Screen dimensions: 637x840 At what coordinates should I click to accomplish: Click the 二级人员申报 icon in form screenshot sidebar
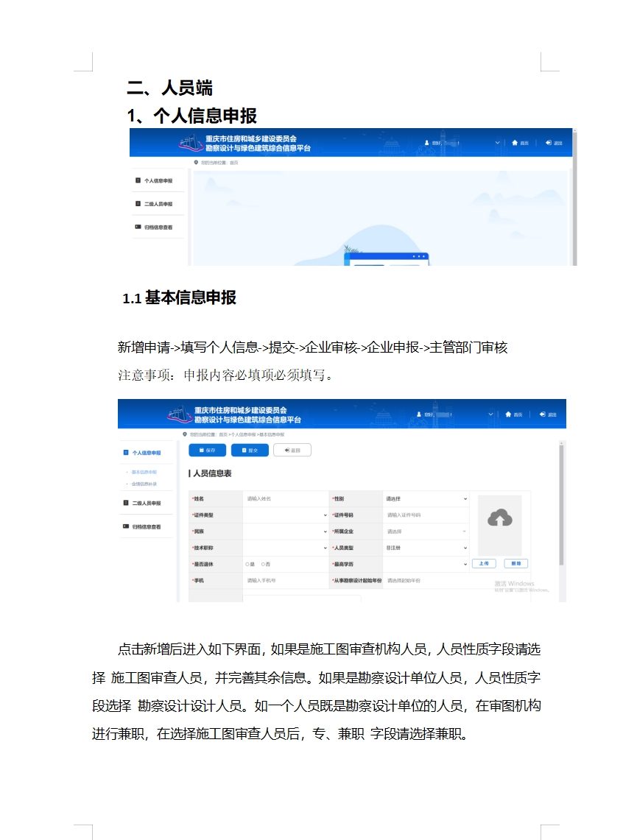126,503
